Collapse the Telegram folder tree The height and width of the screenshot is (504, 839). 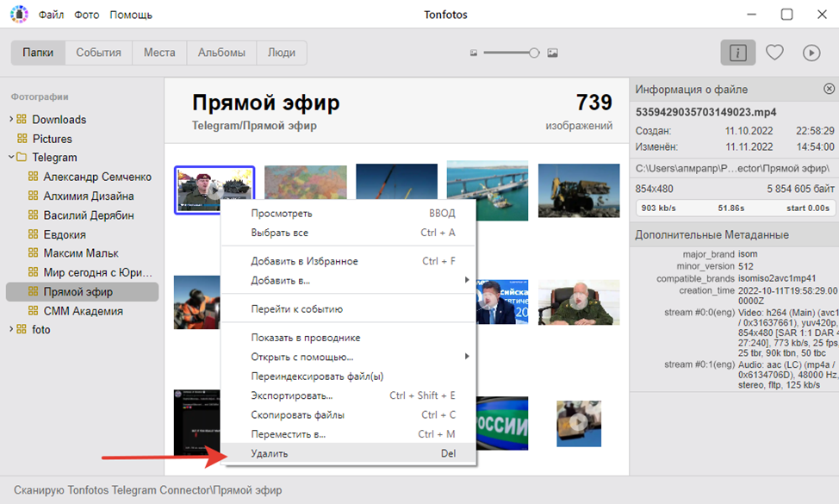coord(10,157)
